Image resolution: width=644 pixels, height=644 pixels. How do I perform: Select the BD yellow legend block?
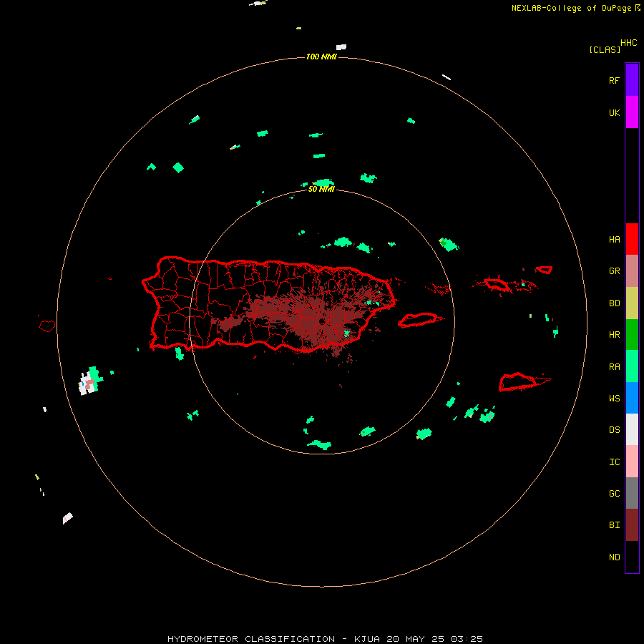click(632, 303)
